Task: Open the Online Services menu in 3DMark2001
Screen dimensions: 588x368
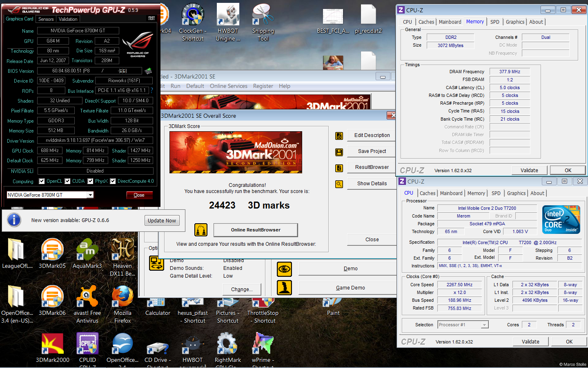Action: click(x=228, y=86)
